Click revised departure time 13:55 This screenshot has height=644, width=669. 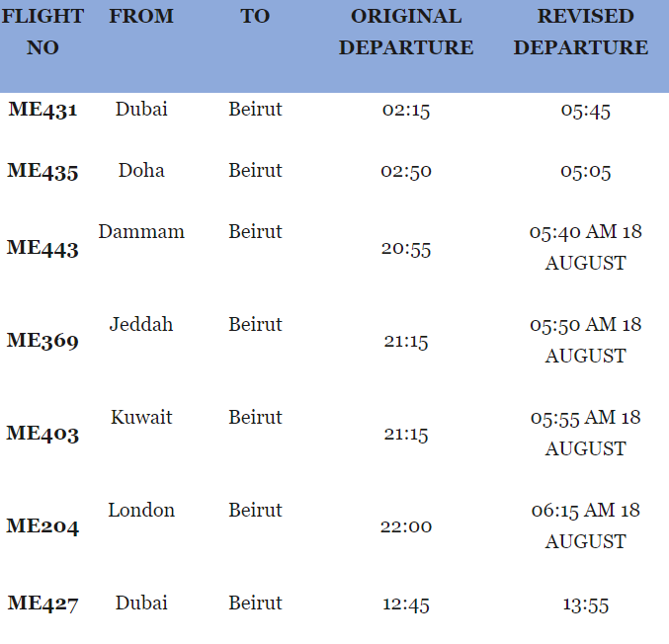click(x=585, y=604)
